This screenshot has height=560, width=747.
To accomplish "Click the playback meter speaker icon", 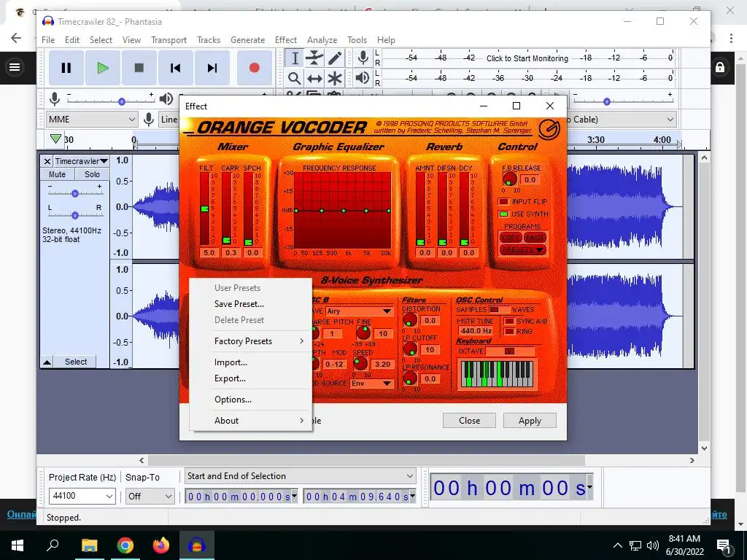I will click(x=363, y=77).
